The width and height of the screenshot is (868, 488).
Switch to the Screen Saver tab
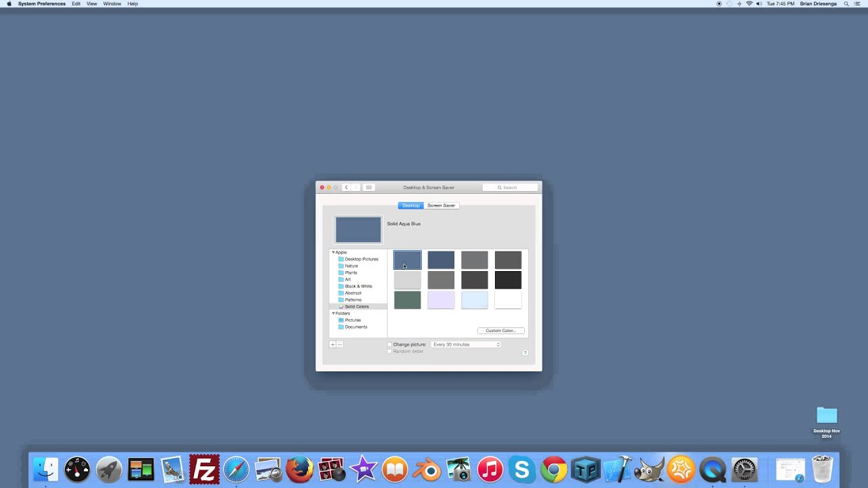point(441,205)
